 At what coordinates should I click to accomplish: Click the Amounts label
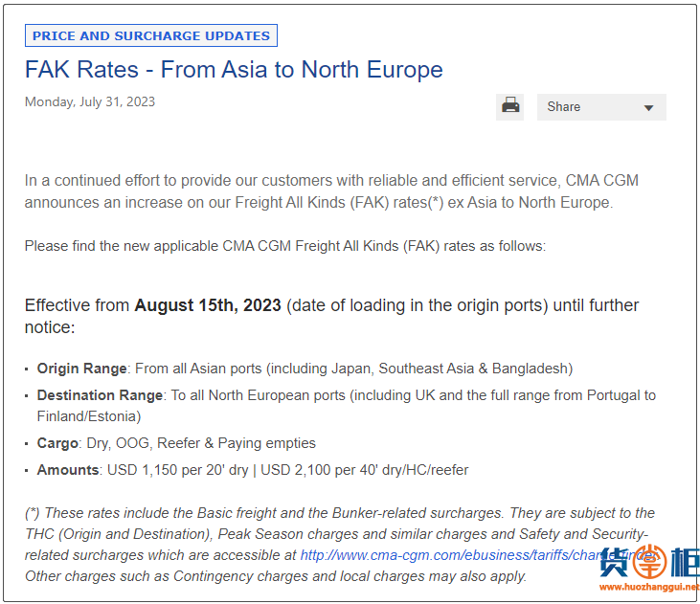click(67, 470)
